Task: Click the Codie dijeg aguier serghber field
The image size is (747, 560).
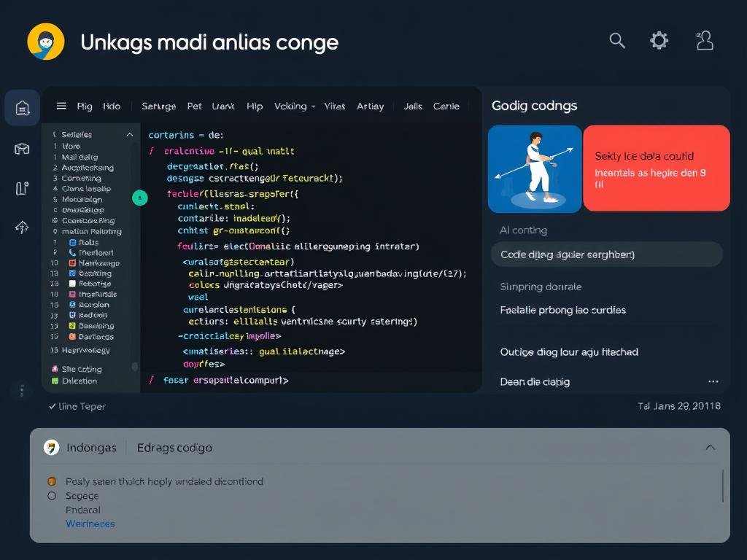Action: [x=606, y=254]
